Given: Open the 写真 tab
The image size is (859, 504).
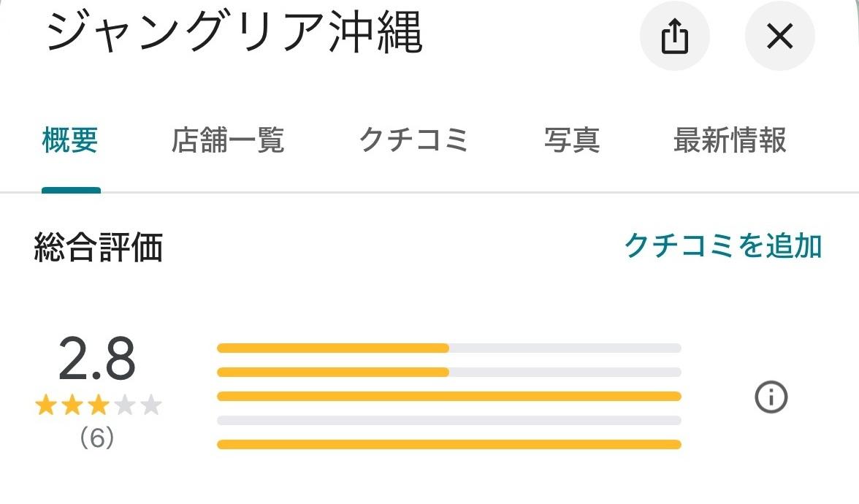Looking at the screenshot, I should pos(573,141).
